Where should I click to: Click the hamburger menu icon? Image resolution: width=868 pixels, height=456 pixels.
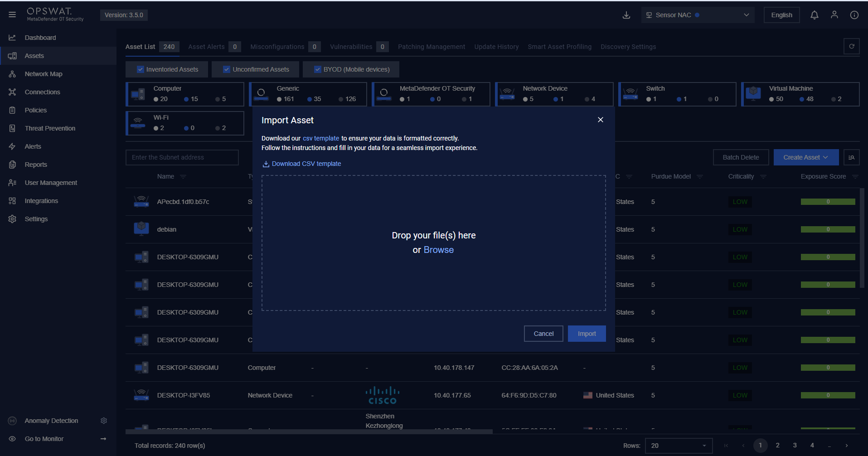(12, 15)
